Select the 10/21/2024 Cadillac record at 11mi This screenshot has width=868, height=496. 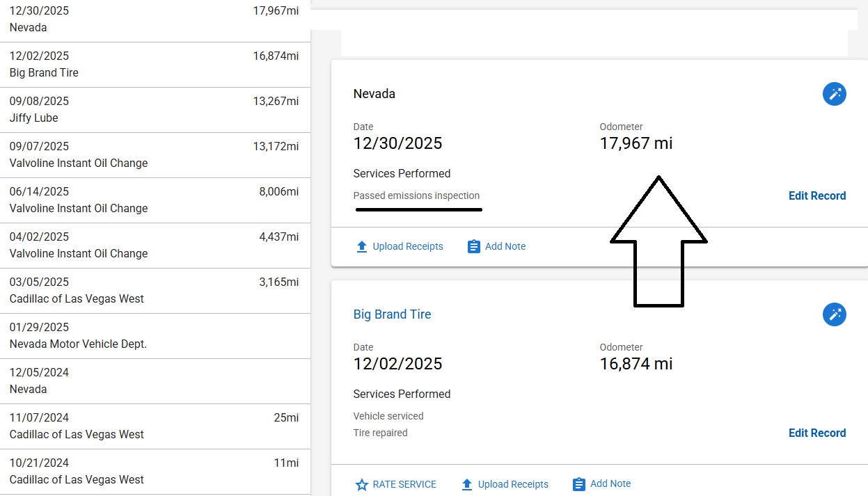(154, 472)
